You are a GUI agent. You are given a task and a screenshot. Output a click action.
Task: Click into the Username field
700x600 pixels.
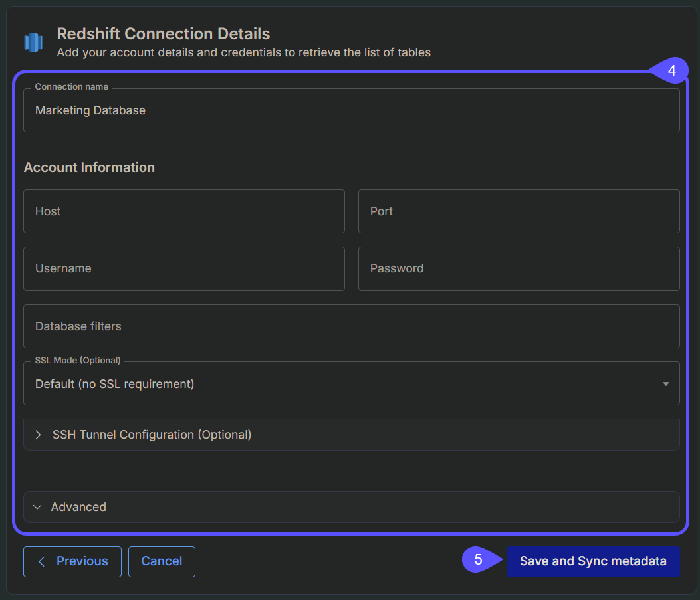tap(184, 268)
